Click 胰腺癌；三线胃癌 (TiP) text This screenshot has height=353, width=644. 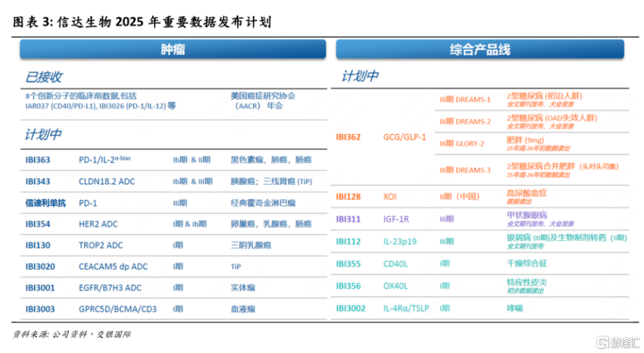pos(271,182)
